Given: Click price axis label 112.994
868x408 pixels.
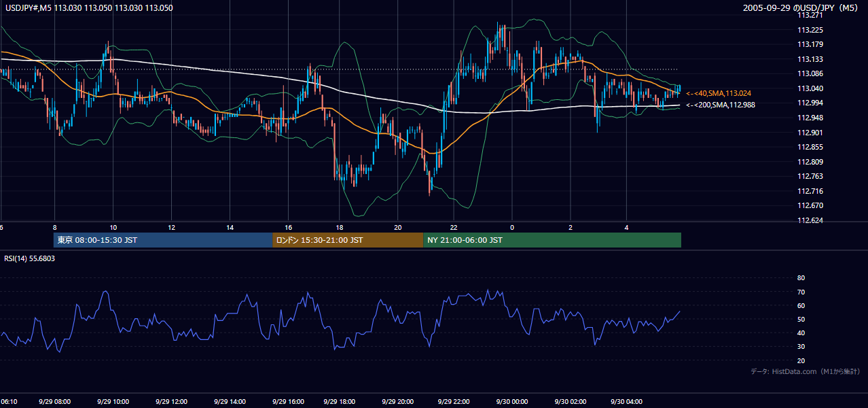Looking at the screenshot, I should (x=810, y=103).
